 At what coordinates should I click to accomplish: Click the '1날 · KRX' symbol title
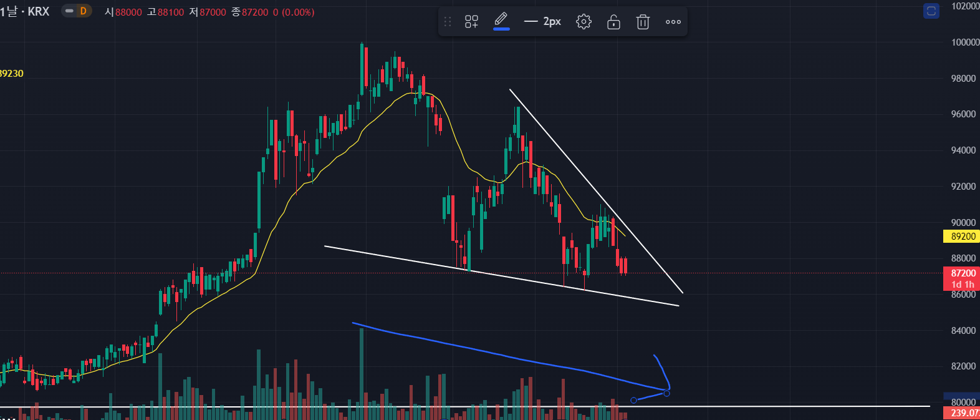(25, 11)
